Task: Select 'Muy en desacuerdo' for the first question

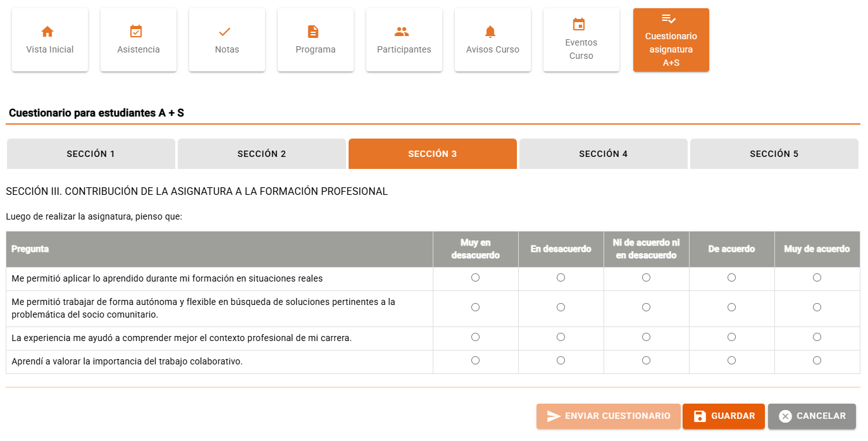Action: (x=475, y=276)
